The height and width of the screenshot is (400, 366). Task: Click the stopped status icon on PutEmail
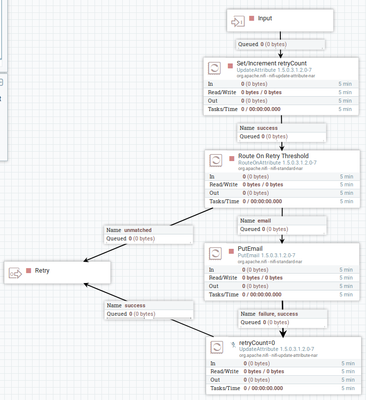[231, 251]
